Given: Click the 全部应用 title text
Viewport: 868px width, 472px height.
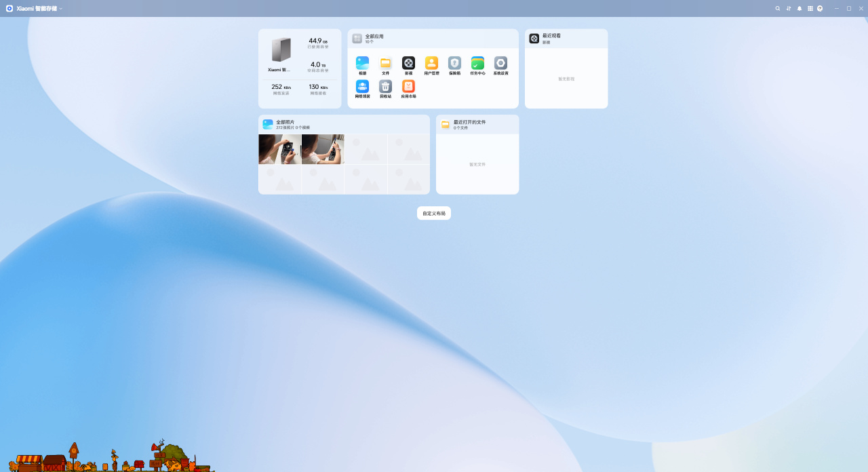Looking at the screenshot, I should (x=374, y=37).
